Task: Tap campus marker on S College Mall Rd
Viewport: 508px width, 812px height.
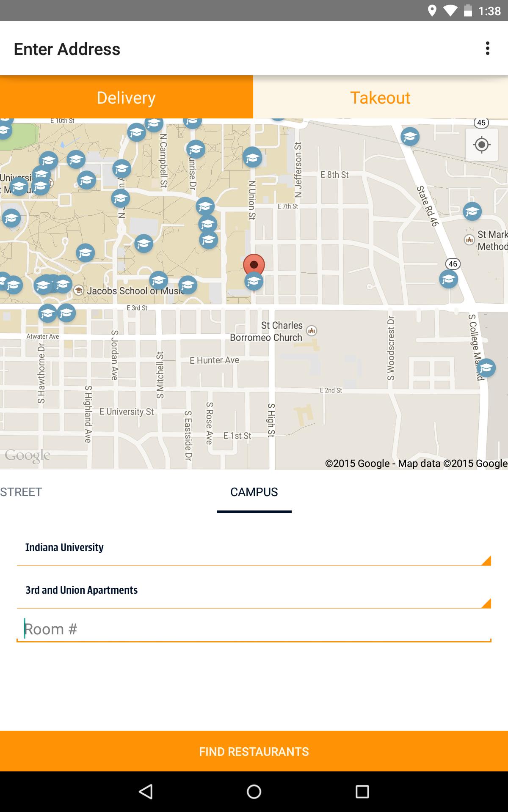Action: point(486,368)
